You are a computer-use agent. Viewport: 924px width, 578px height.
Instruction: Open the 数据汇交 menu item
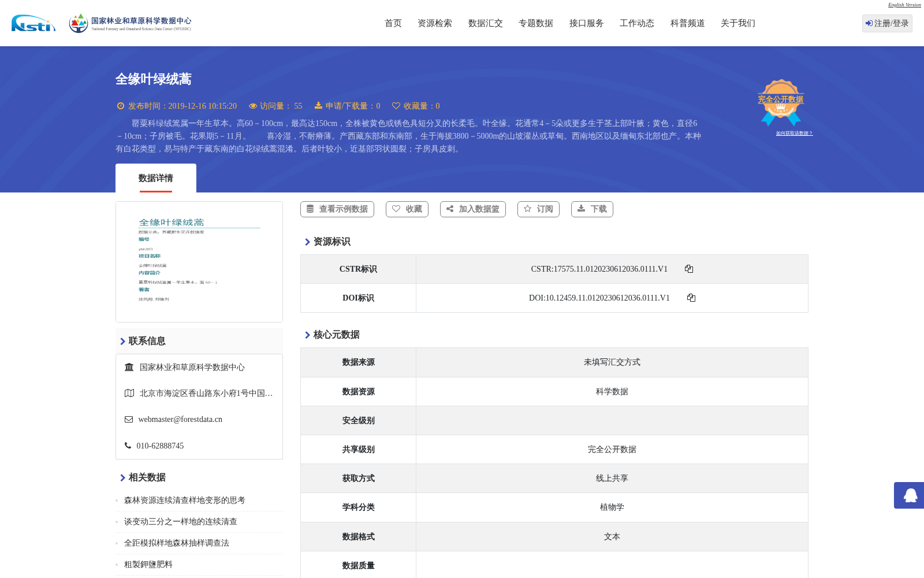point(486,23)
